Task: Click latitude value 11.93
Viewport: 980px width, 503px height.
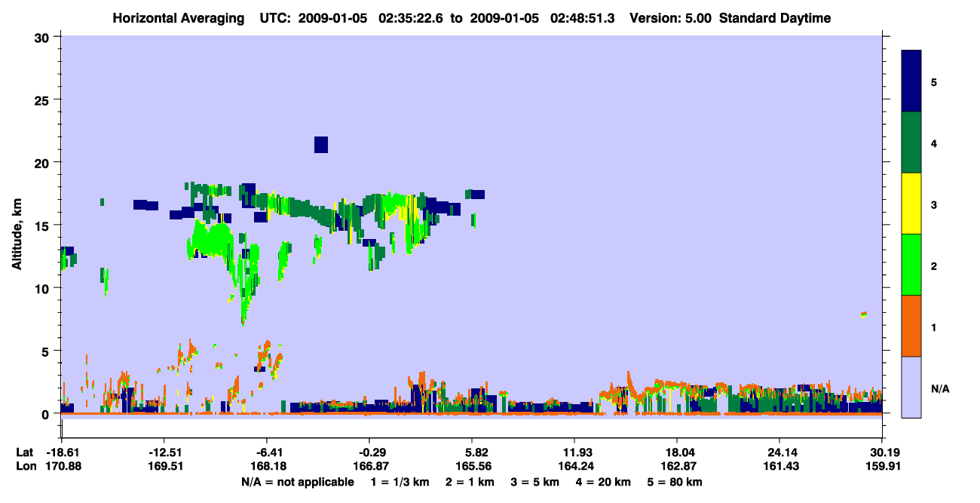Action: [x=575, y=452]
